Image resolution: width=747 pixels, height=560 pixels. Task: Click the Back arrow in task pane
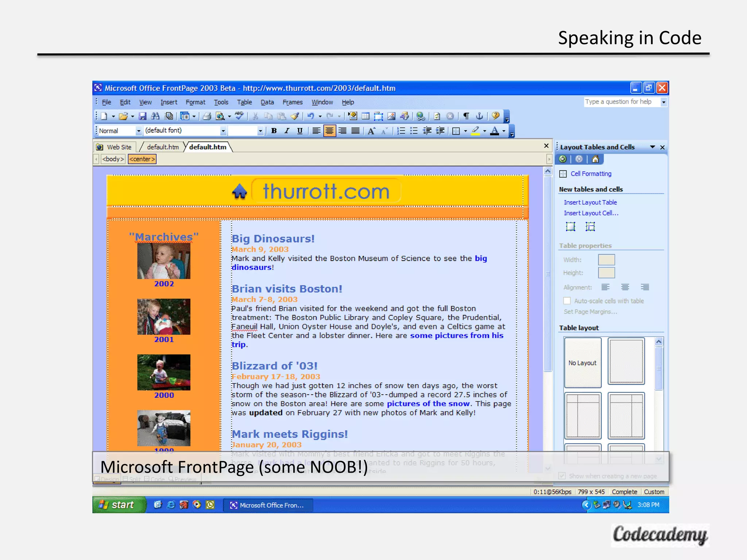point(563,159)
